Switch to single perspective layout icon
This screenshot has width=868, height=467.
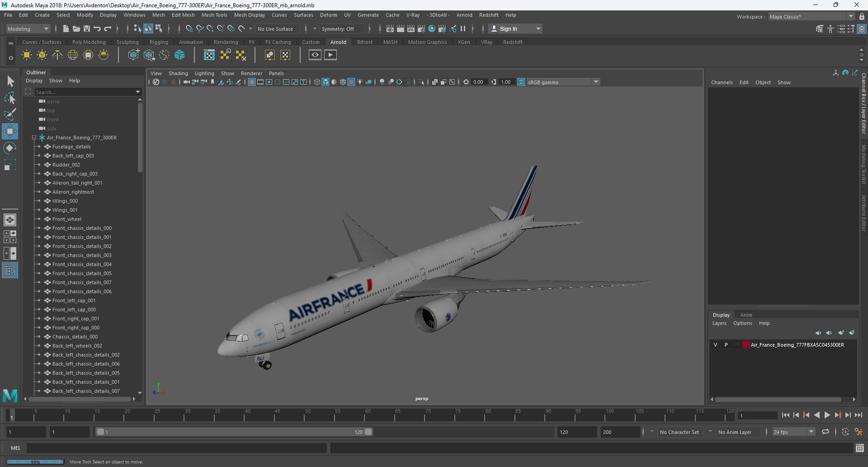point(10,220)
